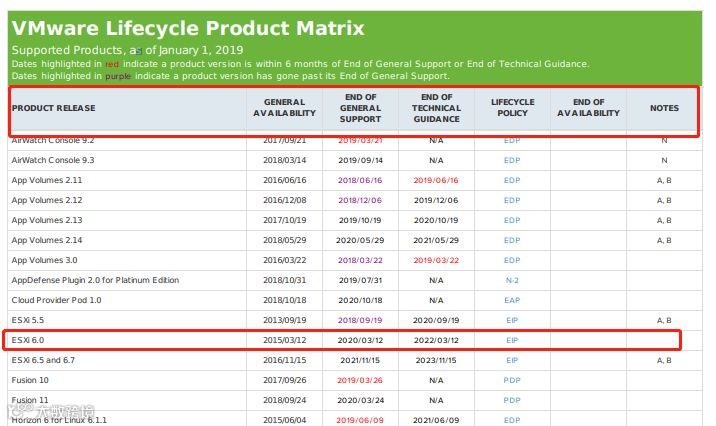Click the purple date 2018/09/19 for ESXi 5.5
The width and height of the screenshot is (716, 426).
[x=360, y=321]
